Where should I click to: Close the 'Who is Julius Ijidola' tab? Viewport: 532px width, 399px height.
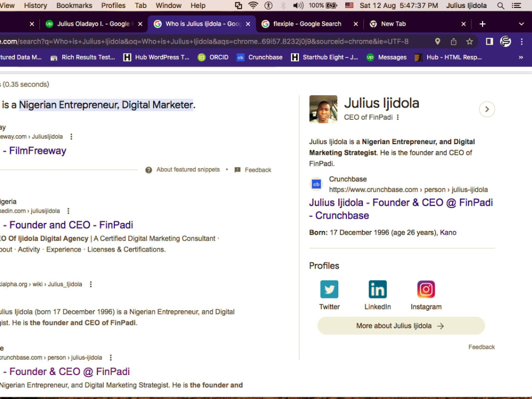(x=248, y=24)
